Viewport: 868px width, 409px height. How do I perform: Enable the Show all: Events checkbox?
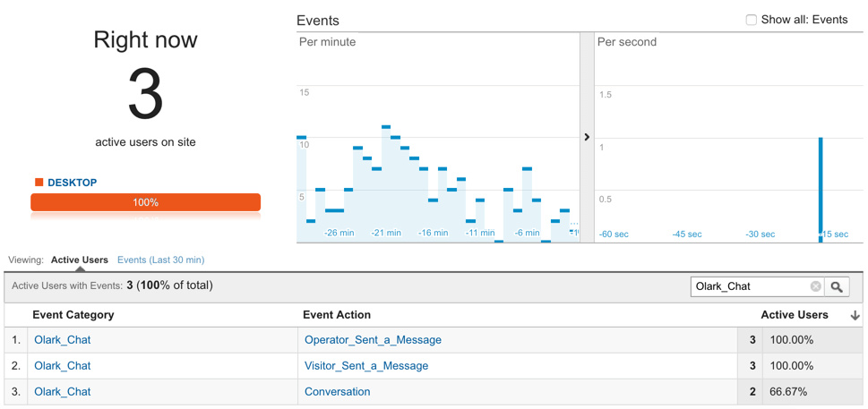click(x=751, y=20)
